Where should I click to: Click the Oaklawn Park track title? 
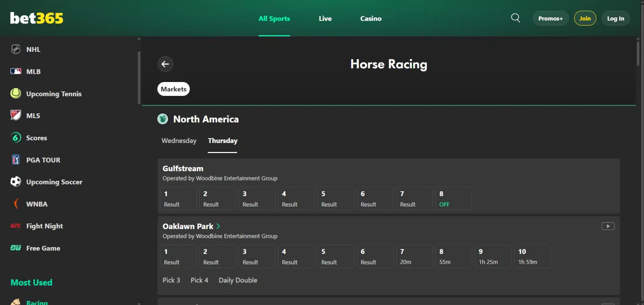pos(188,226)
